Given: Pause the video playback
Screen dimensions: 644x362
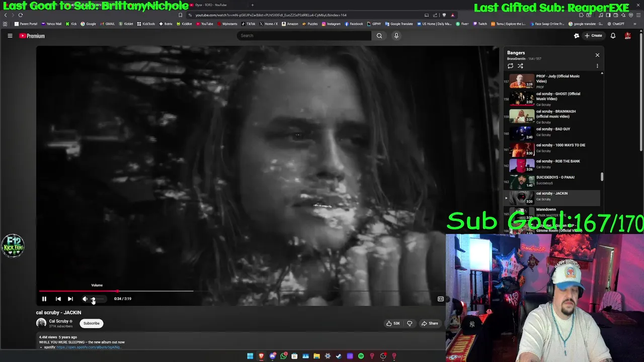Looking at the screenshot, I should coord(44,299).
